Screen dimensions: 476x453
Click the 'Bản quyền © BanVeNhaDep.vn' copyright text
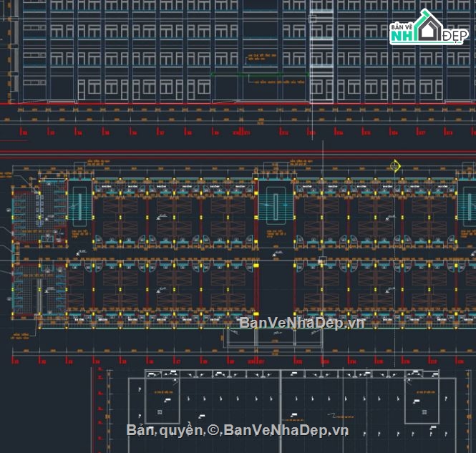pos(237,430)
